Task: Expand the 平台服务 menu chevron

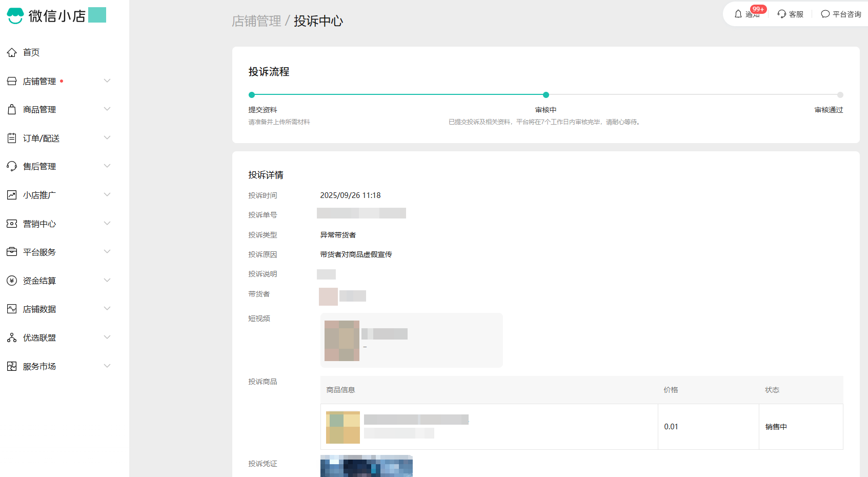Action: pos(107,251)
